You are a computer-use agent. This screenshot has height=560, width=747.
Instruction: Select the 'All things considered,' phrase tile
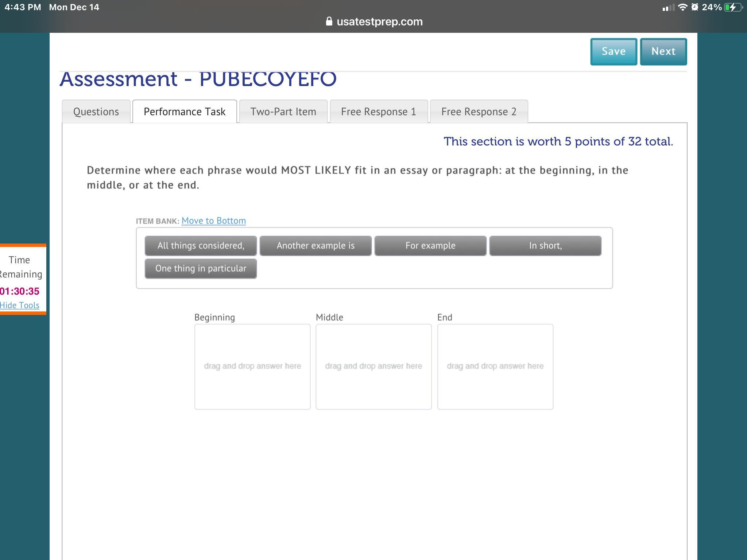[201, 246]
